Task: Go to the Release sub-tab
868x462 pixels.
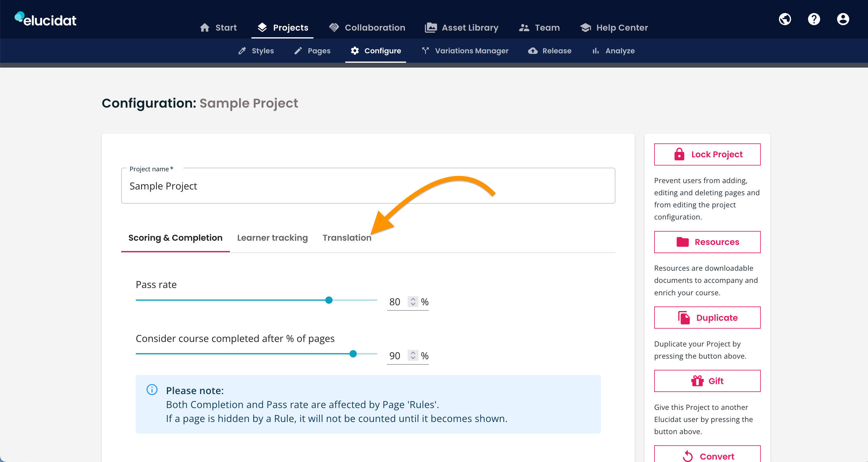Action: pyautogui.click(x=550, y=51)
